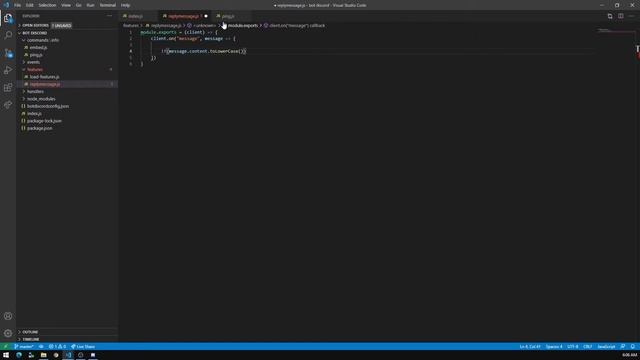
Task: Click the feedback icon in status bar
Action: point(623,347)
